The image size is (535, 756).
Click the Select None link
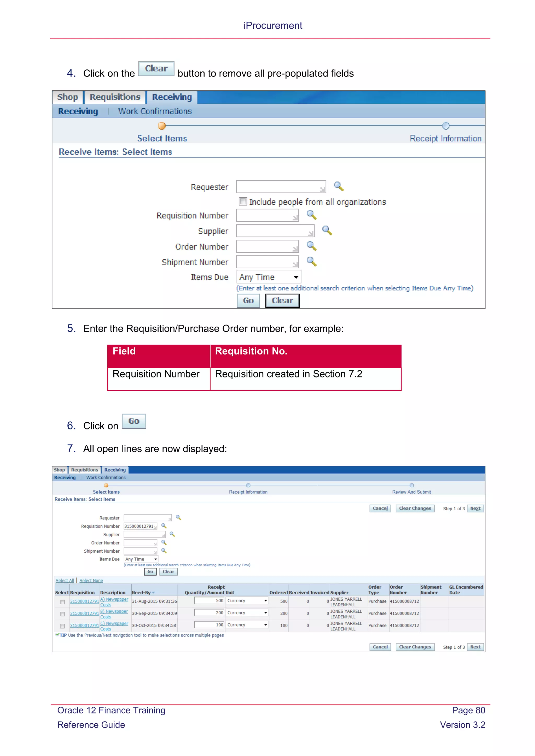(x=91, y=581)
